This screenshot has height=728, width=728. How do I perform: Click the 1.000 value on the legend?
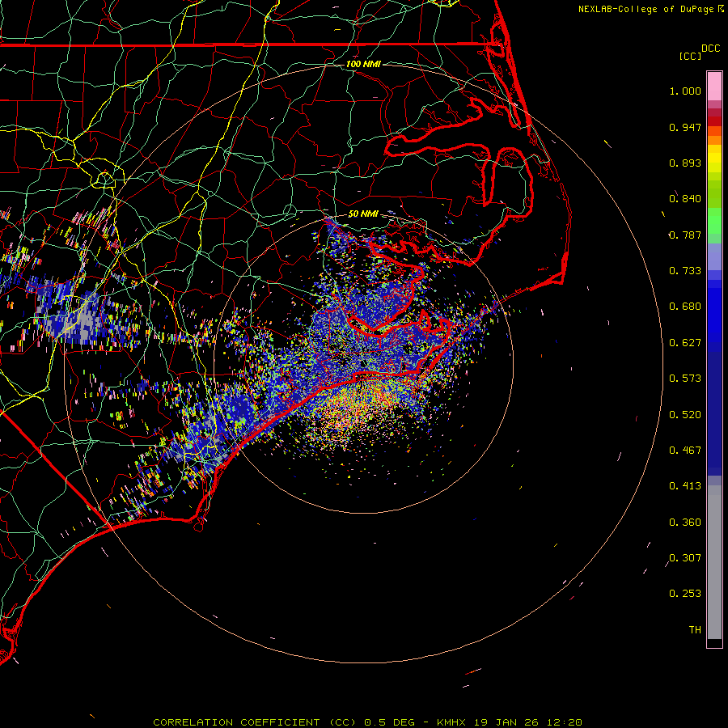[x=685, y=91]
